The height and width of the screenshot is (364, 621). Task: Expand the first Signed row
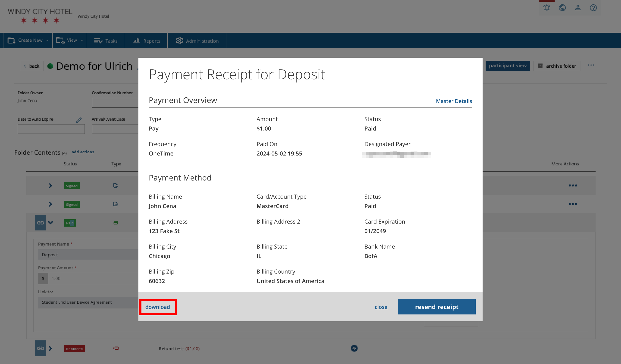tap(50, 185)
